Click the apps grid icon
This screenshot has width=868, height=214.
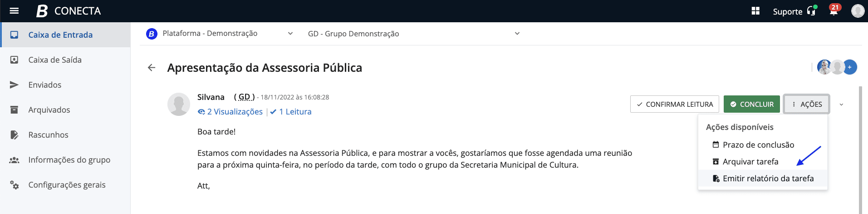[x=755, y=11]
